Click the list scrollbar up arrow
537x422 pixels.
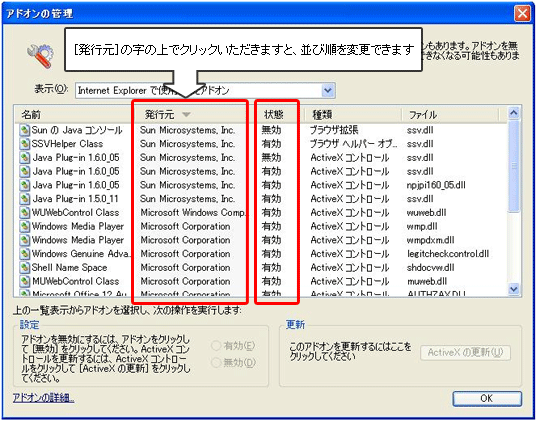pyautogui.click(x=514, y=113)
